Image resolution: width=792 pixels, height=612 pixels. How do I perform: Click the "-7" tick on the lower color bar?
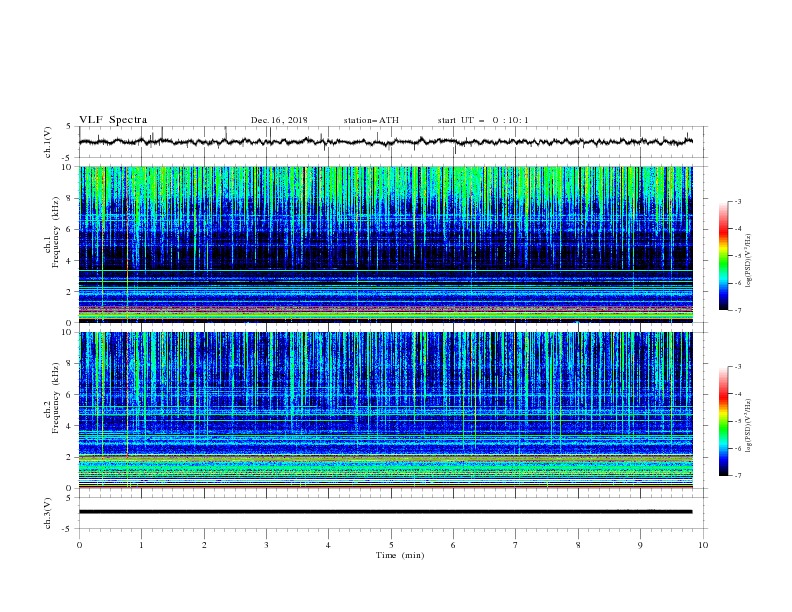pyautogui.click(x=738, y=476)
